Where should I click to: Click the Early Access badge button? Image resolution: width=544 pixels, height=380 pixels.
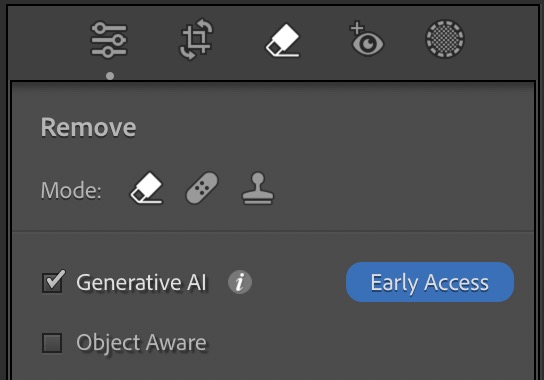430,282
